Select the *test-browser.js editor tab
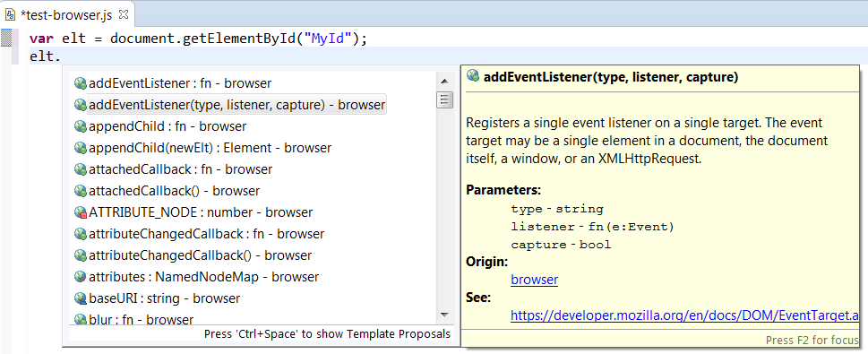Screen dimensions: 868x354 tap(66, 14)
